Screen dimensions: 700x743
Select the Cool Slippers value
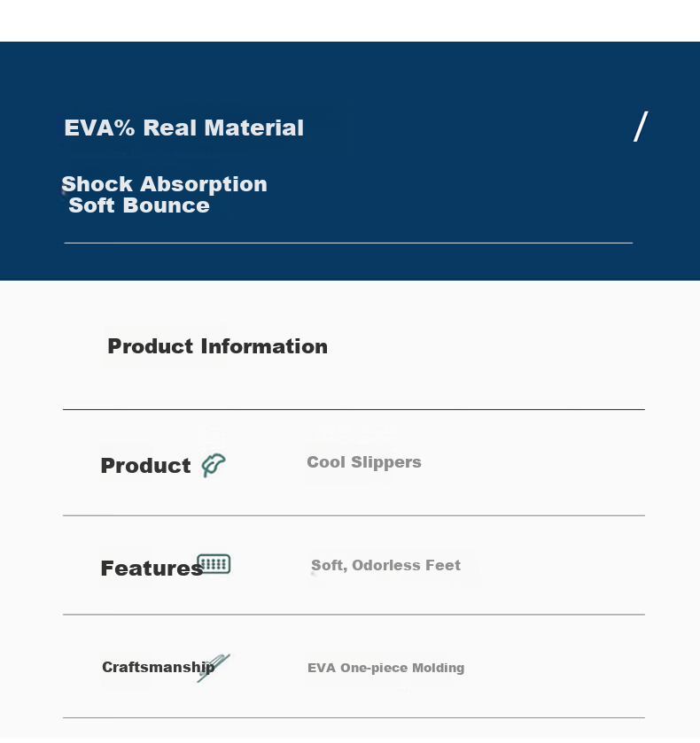(x=364, y=462)
